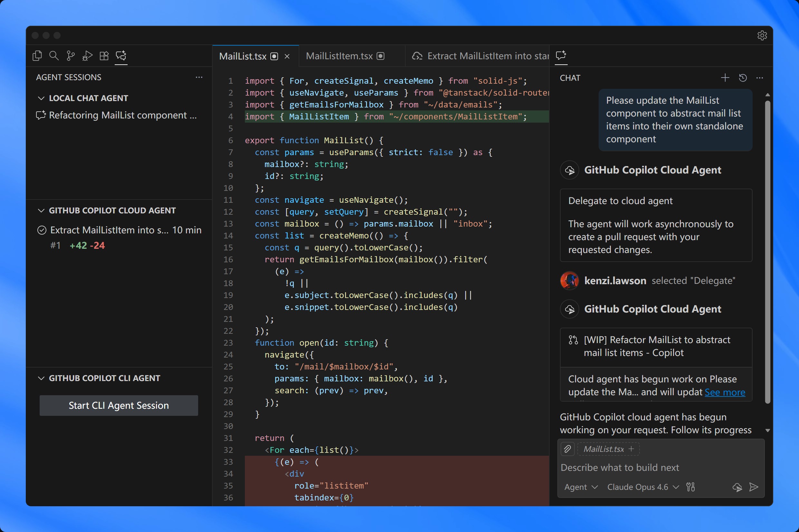
Task: Collapse the Local Chat Agent section
Action: point(41,98)
